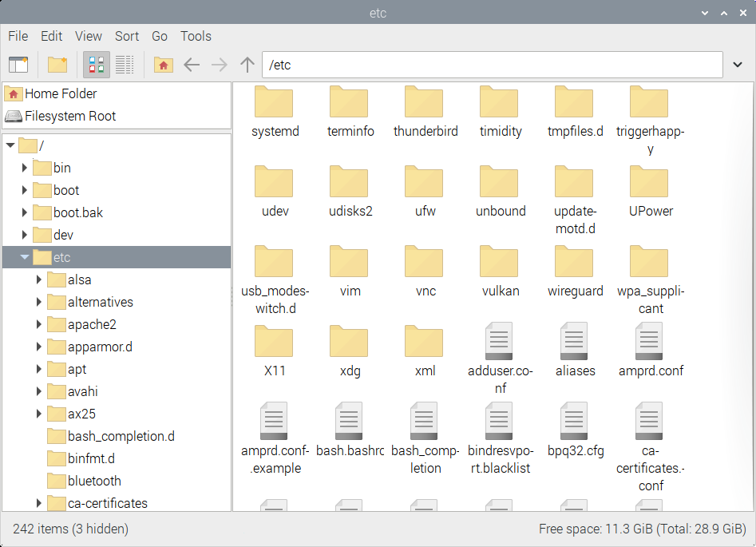Open the path history dropdown arrow
Viewport: 756px width, 547px height.
pos(737,65)
